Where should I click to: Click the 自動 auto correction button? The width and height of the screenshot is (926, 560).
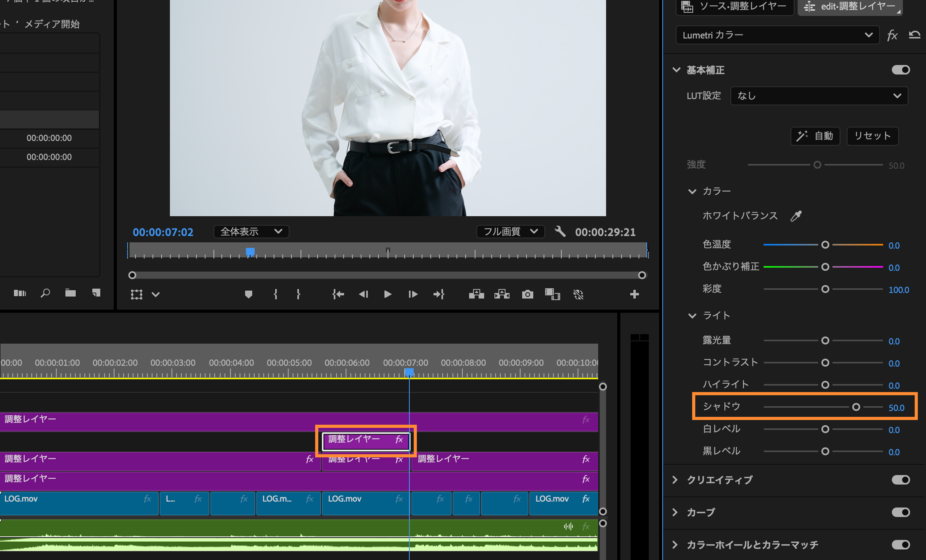pos(815,136)
